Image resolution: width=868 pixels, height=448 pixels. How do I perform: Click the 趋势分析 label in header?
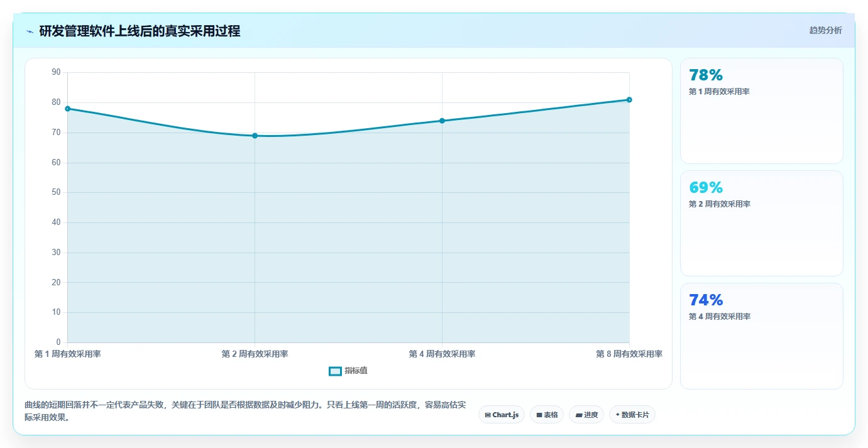[x=825, y=30]
